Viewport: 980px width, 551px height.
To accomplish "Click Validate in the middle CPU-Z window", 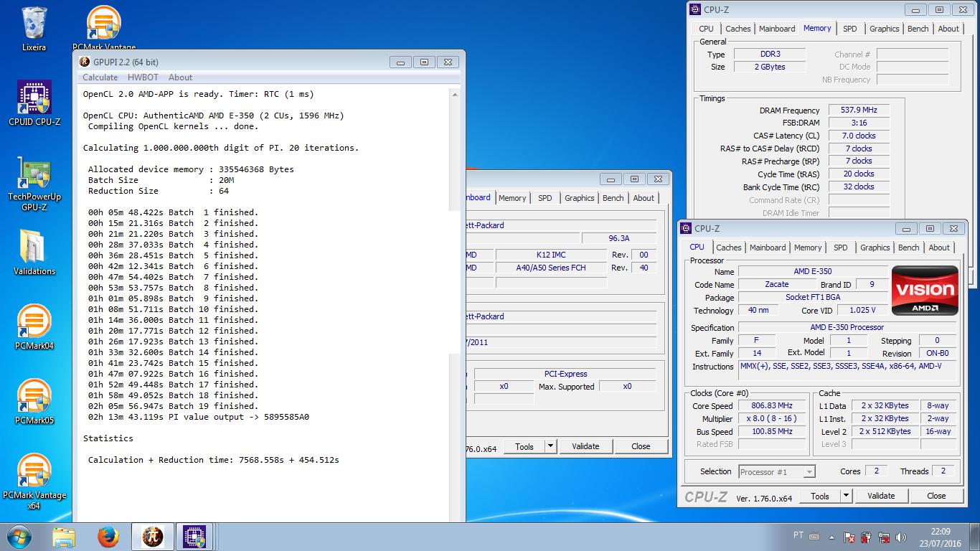I will click(x=585, y=446).
